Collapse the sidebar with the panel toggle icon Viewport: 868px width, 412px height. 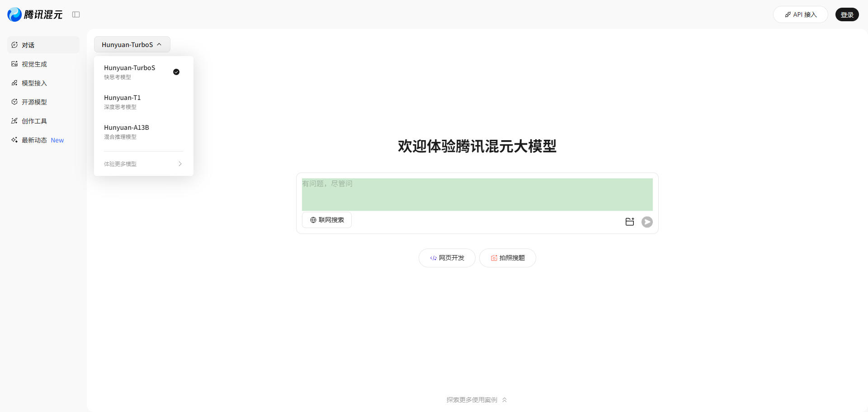pyautogui.click(x=76, y=14)
